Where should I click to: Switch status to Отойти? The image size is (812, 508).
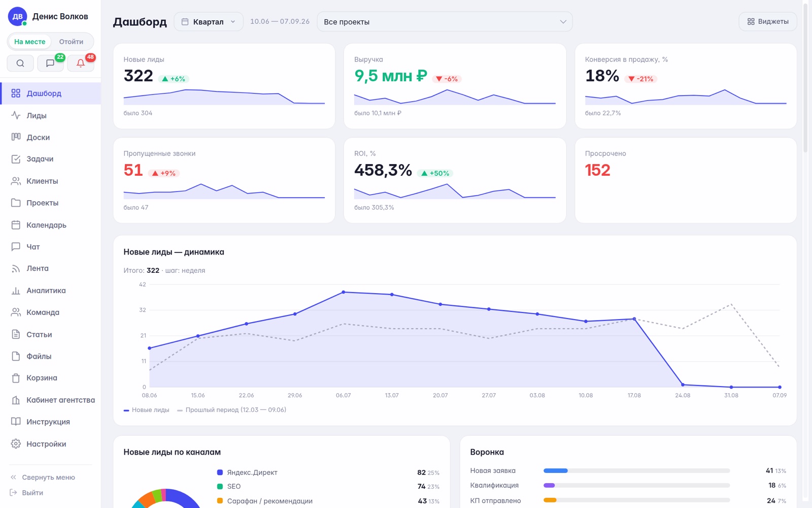(71, 42)
